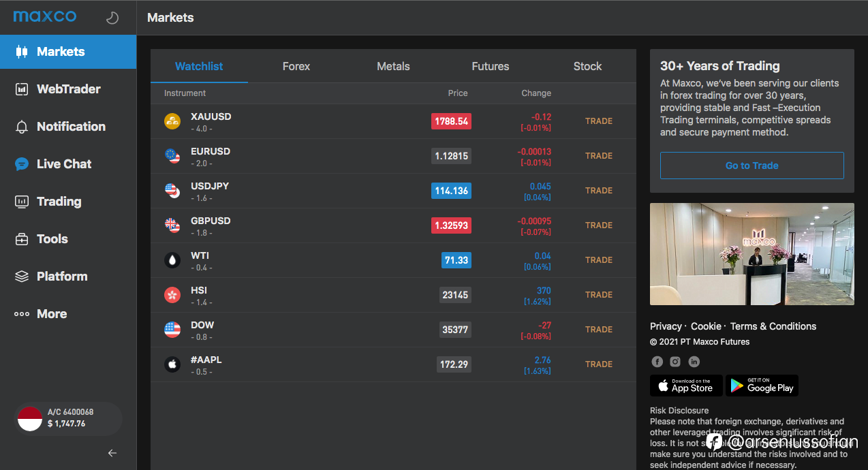The width and height of the screenshot is (868, 470).
Task: Open account 6400068 balance selector
Action: pyautogui.click(x=68, y=418)
